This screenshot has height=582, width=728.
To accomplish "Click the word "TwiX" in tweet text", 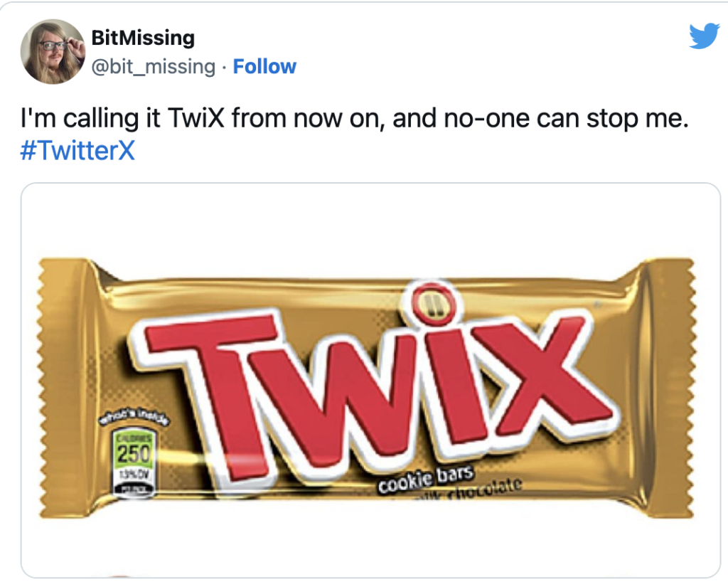I will (196, 118).
